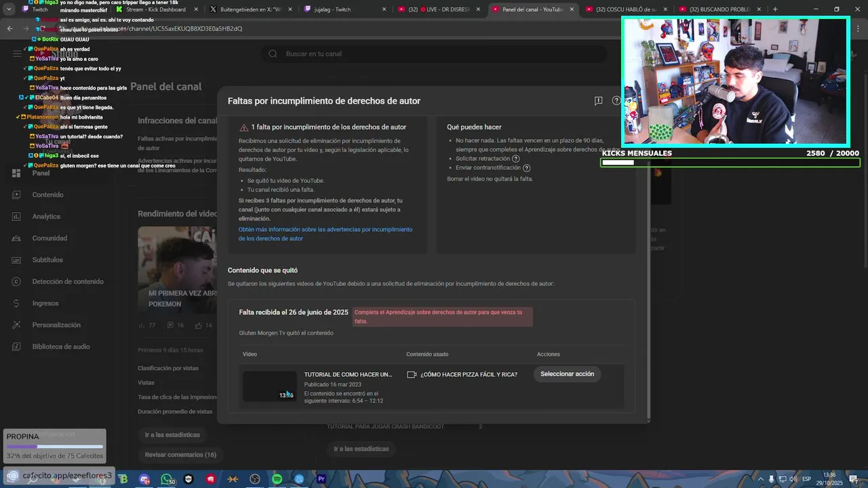Open the Seleccionar acción dropdown
Screen dimensions: 868x488
567,374
